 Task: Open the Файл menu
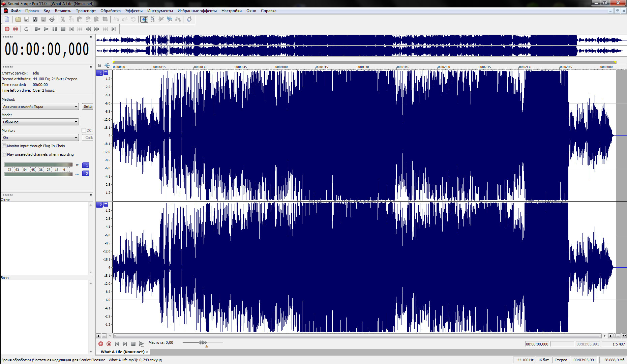click(16, 11)
